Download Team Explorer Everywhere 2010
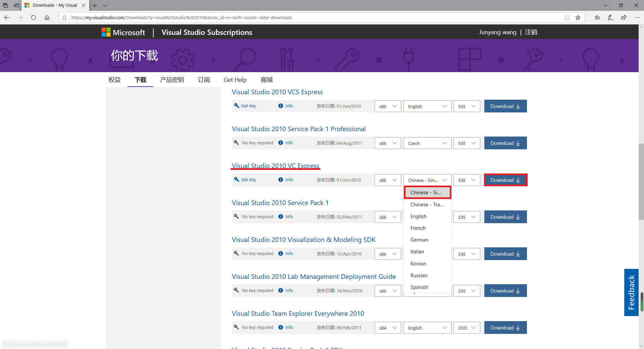Viewport: 644px width, 349px height. coord(505,328)
